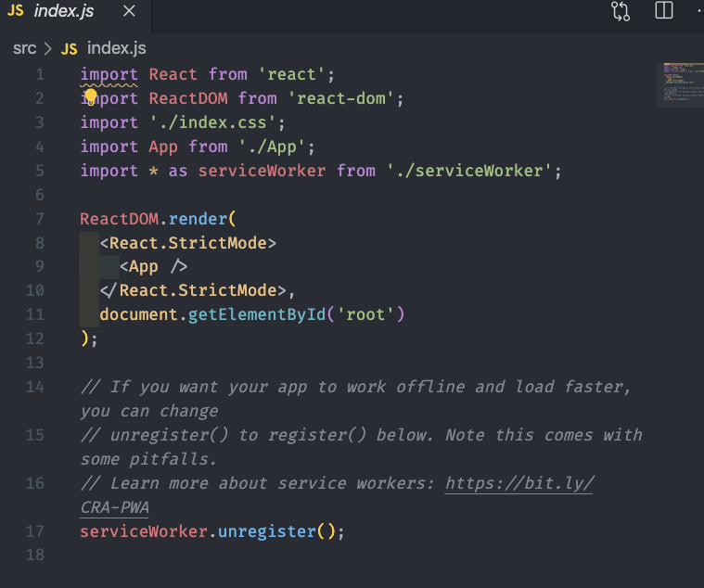Open the More Actions ellipsis menu
The width and height of the screenshot is (704, 588).
(698, 11)
